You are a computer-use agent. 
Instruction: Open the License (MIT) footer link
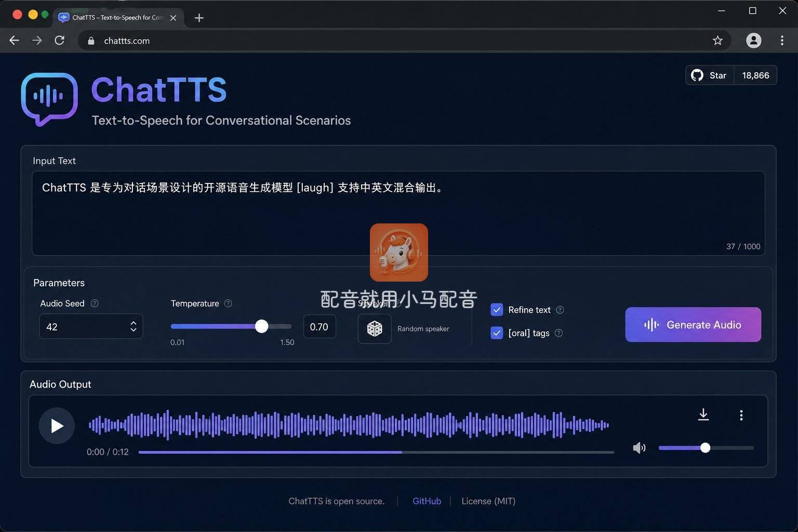(x=488, y=501)
